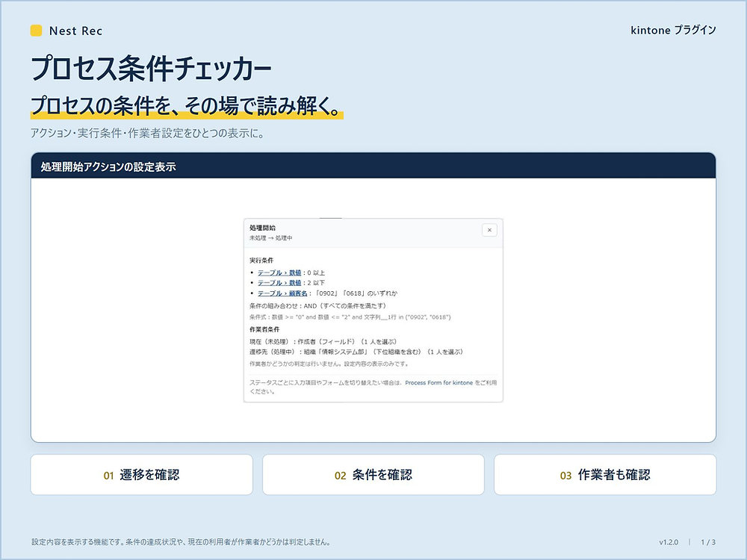Click the 作業者条件 section heading

[264, 329]
